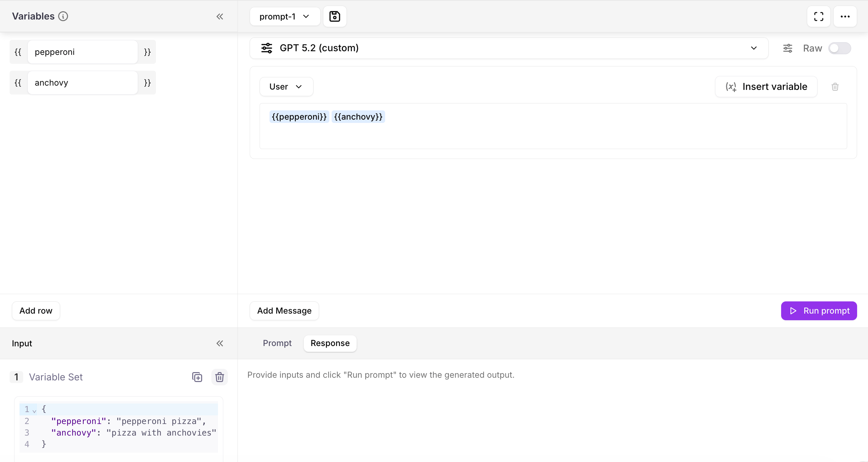Edit the pepperoni variable name field
The width and height of the screenshot is (868, 462).
coord(83,52)
